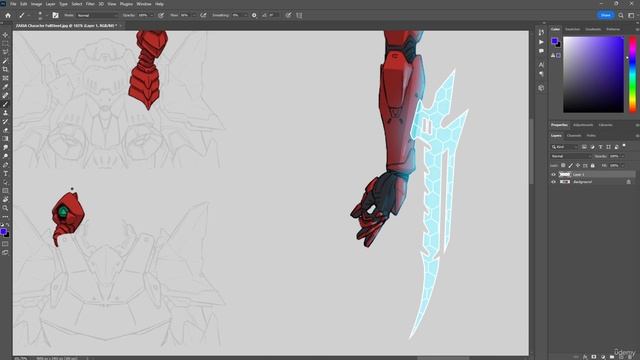Open the search magnifier at top right
Image resolution: width=640 pixels, height=360 pixels.
coord(621,16)
